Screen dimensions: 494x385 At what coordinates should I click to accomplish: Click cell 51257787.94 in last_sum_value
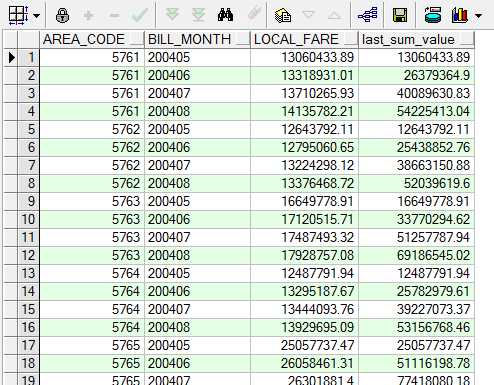416,237
